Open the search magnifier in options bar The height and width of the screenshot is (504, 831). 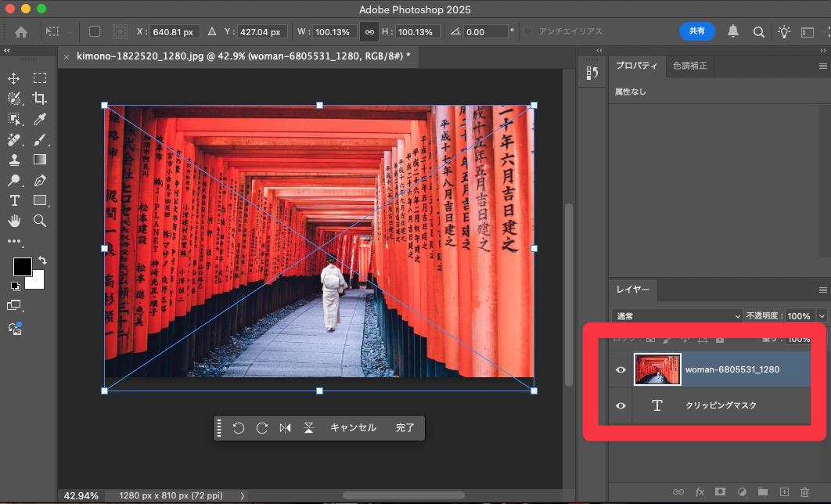[x=758, y=32]
